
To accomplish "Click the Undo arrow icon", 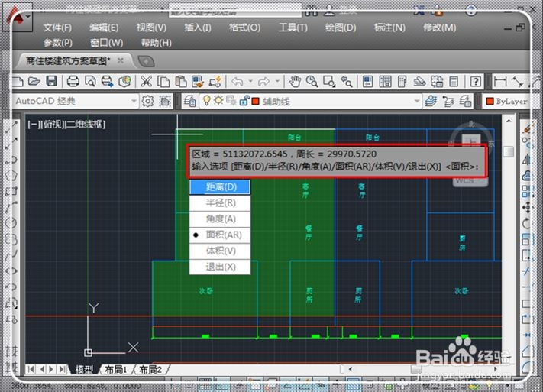I will coord(238,82).
